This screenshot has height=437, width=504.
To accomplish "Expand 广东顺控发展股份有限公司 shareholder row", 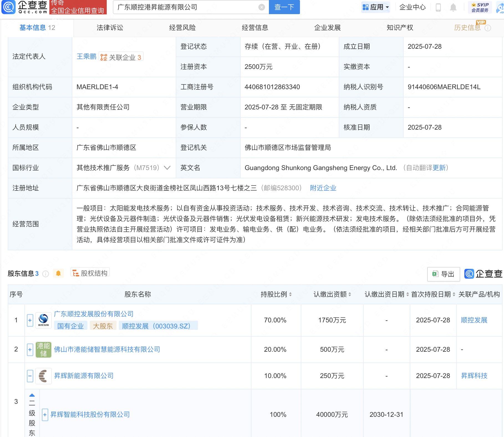I will (30, 320).
